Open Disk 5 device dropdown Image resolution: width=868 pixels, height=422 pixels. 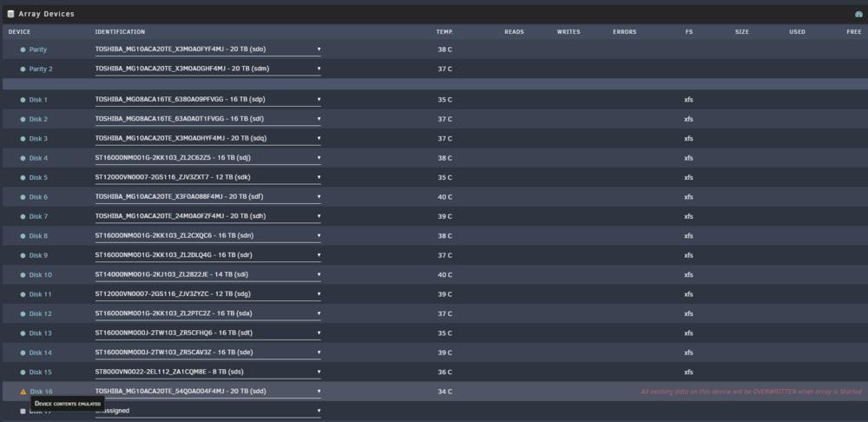[x=207, y=178]
